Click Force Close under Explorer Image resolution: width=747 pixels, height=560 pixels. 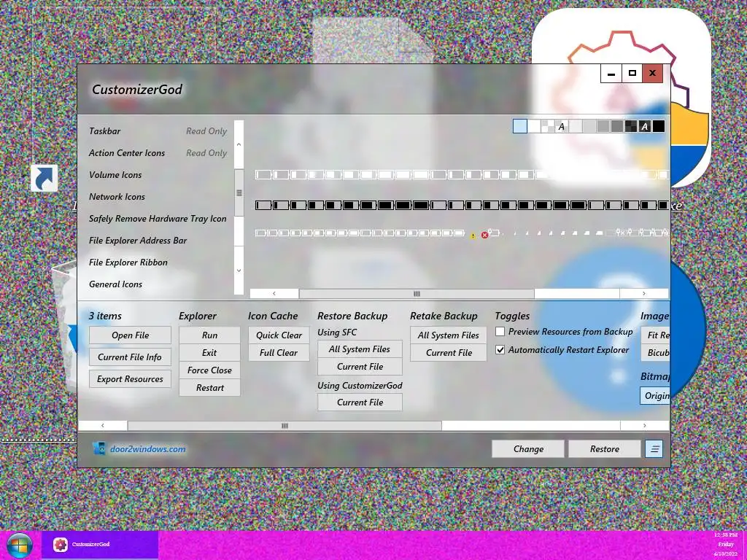pyautogui.click(x=209, y=370)
